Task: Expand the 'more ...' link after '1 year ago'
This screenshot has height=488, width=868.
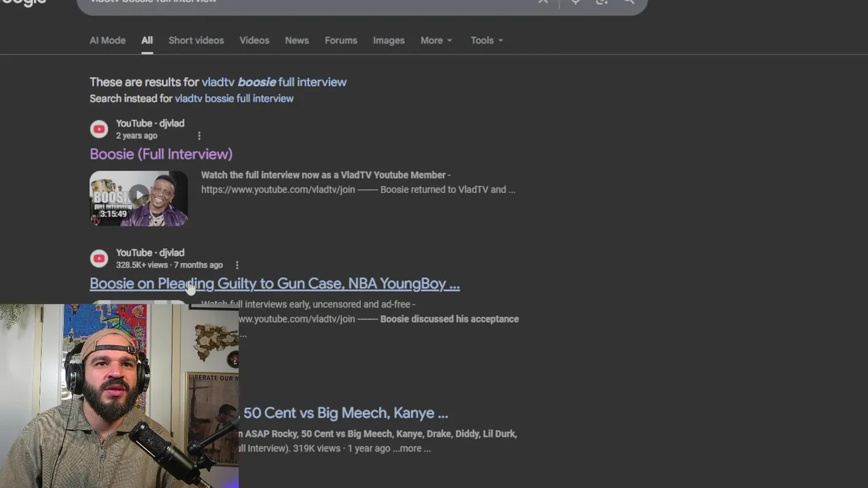Action: tap(412, 448)
